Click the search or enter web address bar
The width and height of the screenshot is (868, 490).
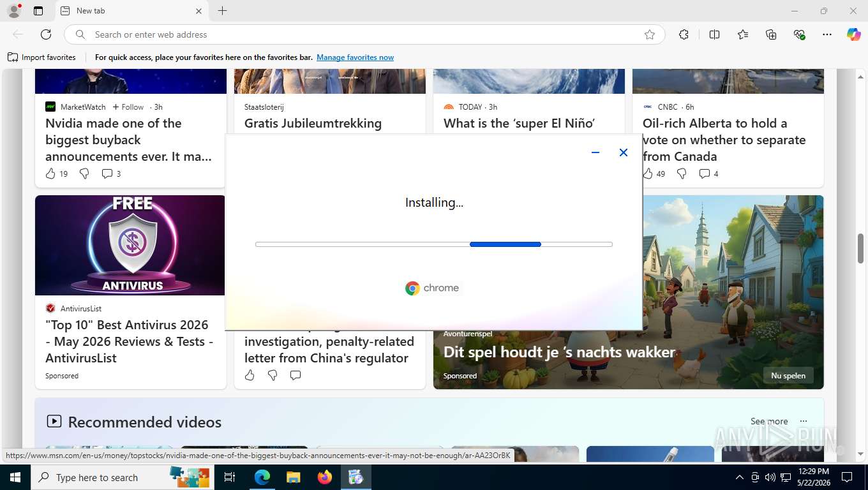click(x=364, y=34)
